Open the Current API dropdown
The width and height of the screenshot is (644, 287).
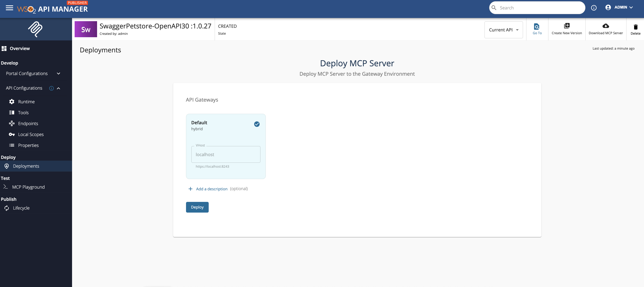click(x=504, y=30)
